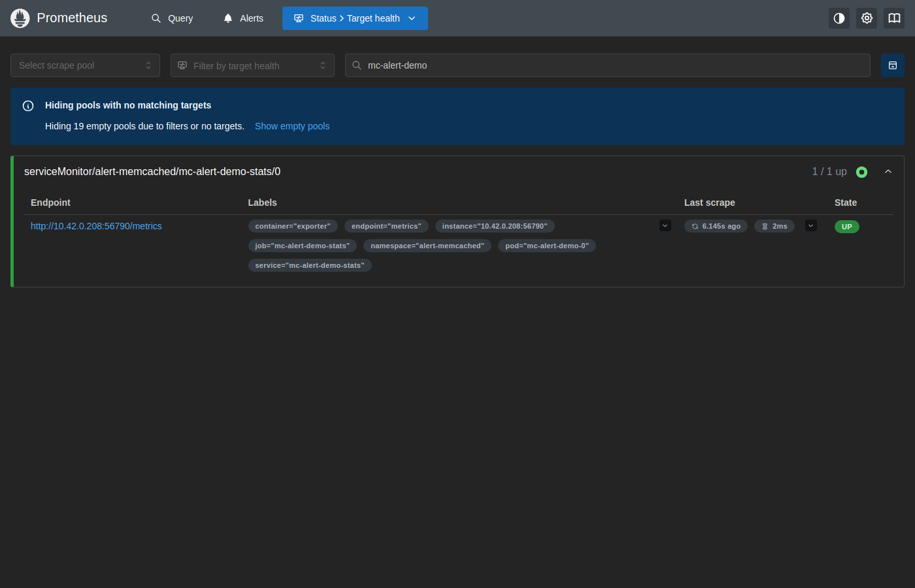Image resolution: width=915 pixels, height=588 pixels.
Task: Toggle the light/dark theme icon
Action: pyautogui.click(x=839, y=18)
